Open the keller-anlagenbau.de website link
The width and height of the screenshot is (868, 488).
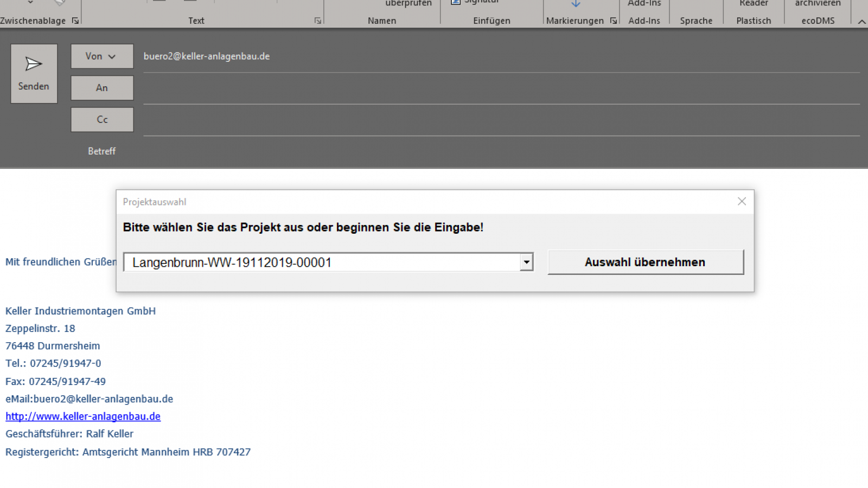pos(83,416)
